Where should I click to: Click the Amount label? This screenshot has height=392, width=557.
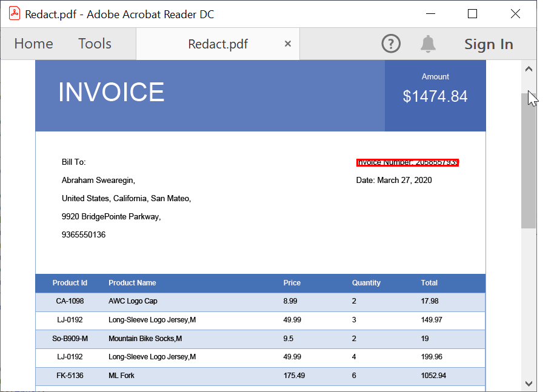435,77
